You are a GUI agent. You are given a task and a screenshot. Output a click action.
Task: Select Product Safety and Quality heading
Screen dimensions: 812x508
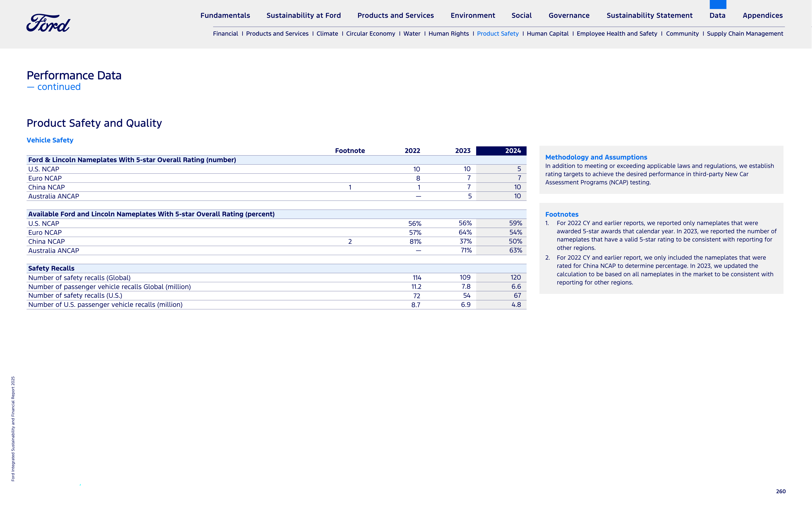[94, 123]
